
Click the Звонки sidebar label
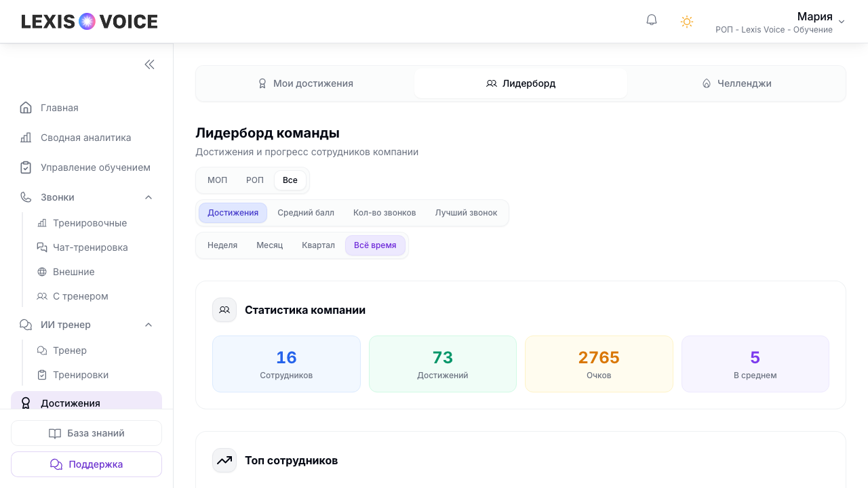(x=58, y=197)
